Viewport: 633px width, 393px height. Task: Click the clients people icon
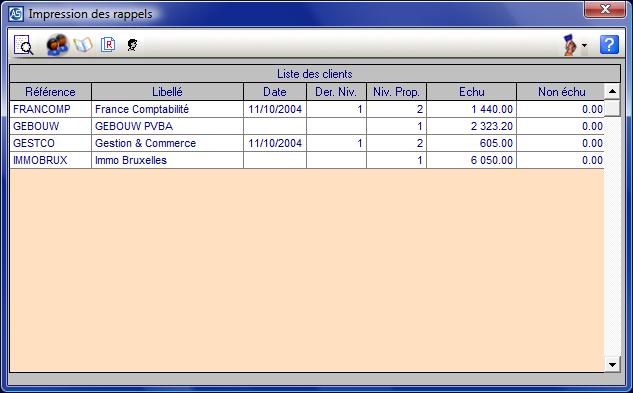pyautogui.click(x=57, y=44)
